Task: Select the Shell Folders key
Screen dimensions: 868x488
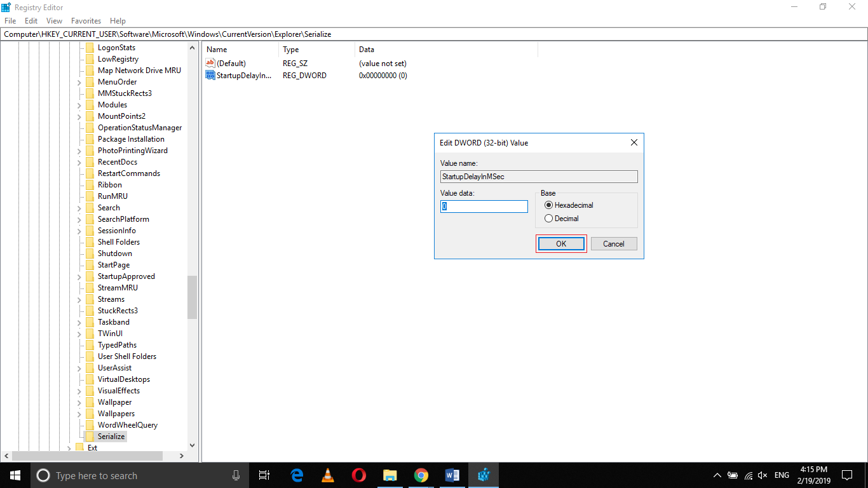Action: (x=118, y=242)
